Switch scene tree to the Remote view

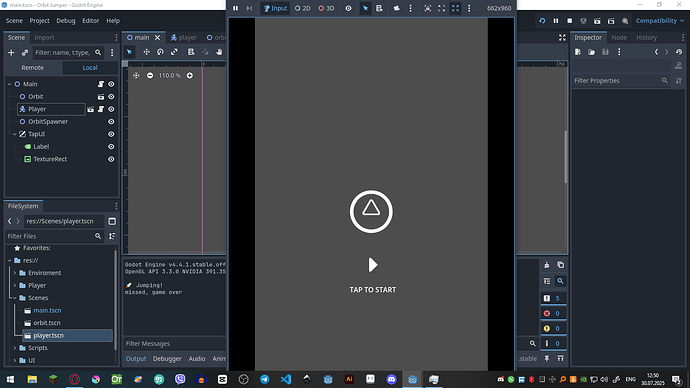click(x=33, y=68)
